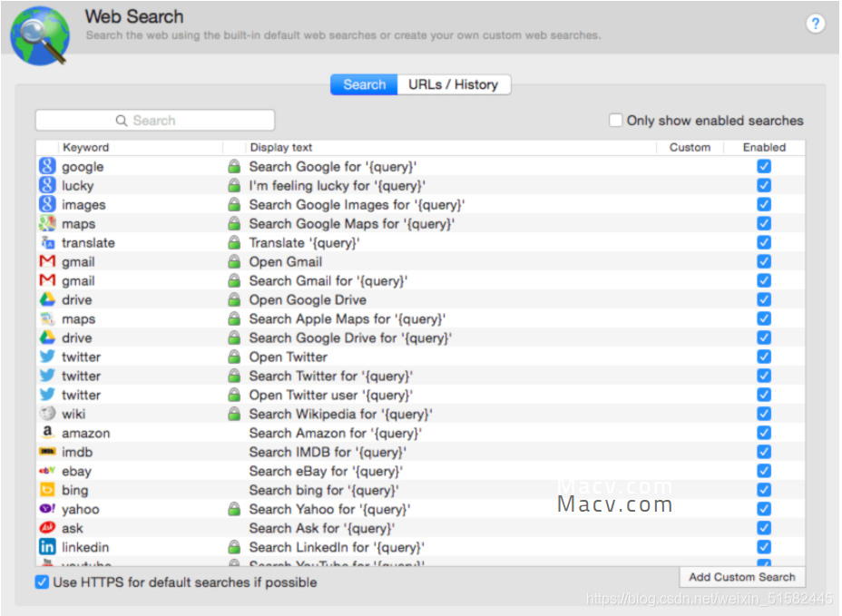The image size is (842, 616).
Task: Click the Enabled column header
Action: pyautogui.click(x=764, y=147)
